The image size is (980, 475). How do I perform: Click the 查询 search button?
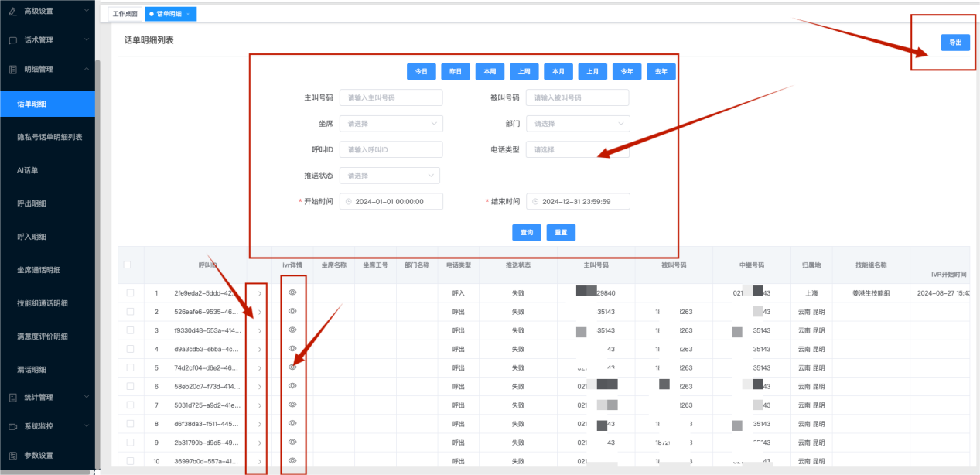click(526, 232)
